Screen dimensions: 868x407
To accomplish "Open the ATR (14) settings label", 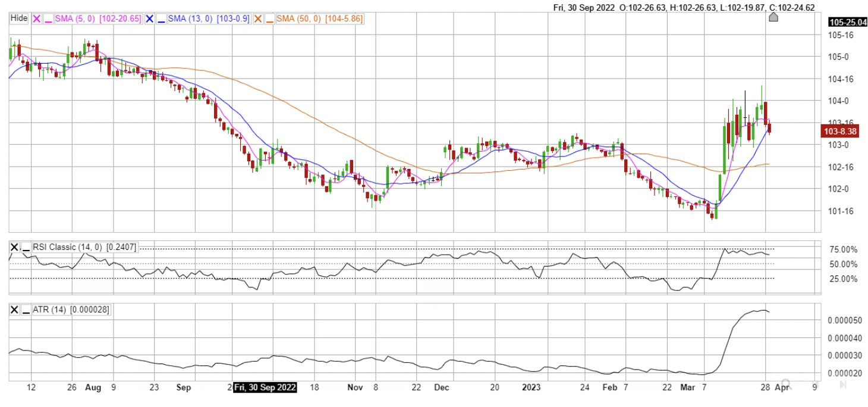I will [x=71, y=309].
